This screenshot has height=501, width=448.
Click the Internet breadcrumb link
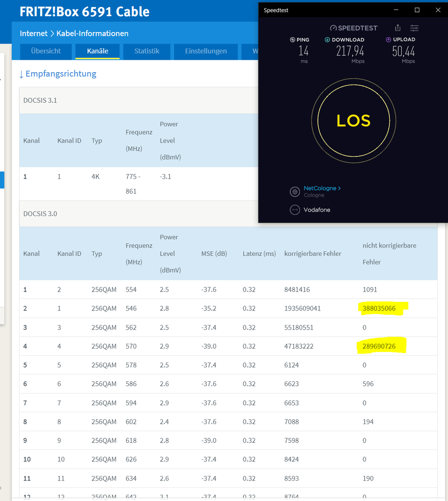pyautogui.click(x=34, y=34)
